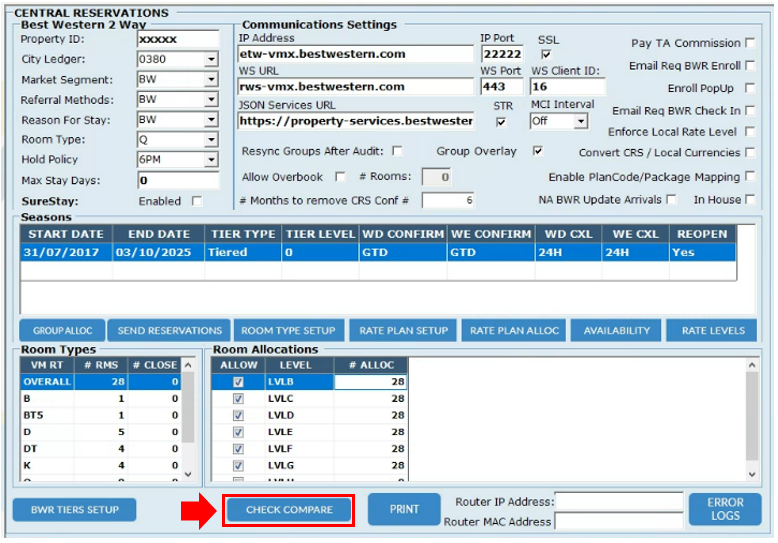The image size is (778, 543).
Task: Open RATE PLAN SETUP
Action: pyautogui.click(x=403, y=331)
